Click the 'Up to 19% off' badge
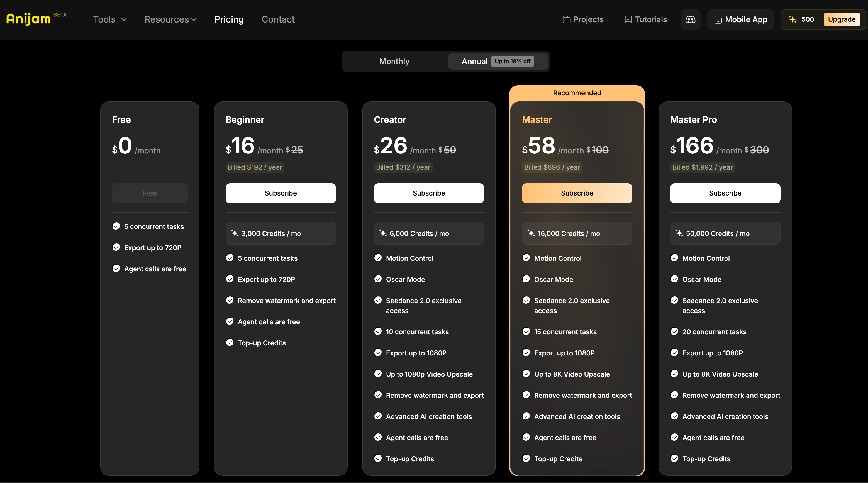 click(x=513, y=61)
